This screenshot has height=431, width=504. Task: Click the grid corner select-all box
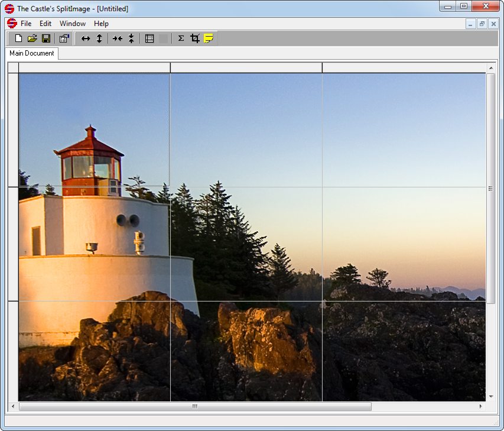tap(13, 67)
